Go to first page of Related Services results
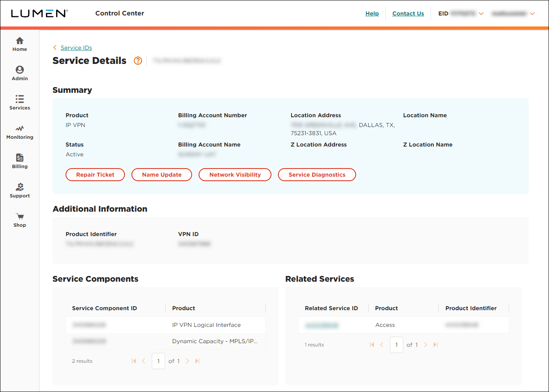This screenshot has width=549, height=392. 372,344
